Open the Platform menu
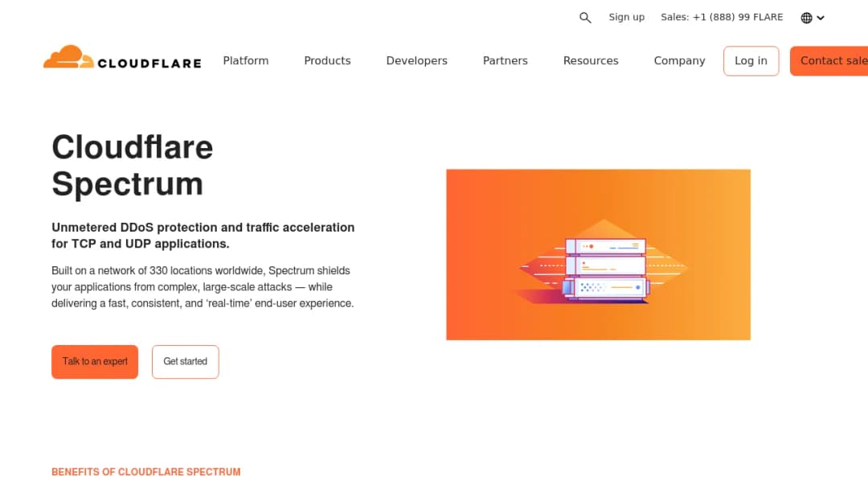This screenshot has width=868, height=489. pyautogui.click(x=246, y=60)
